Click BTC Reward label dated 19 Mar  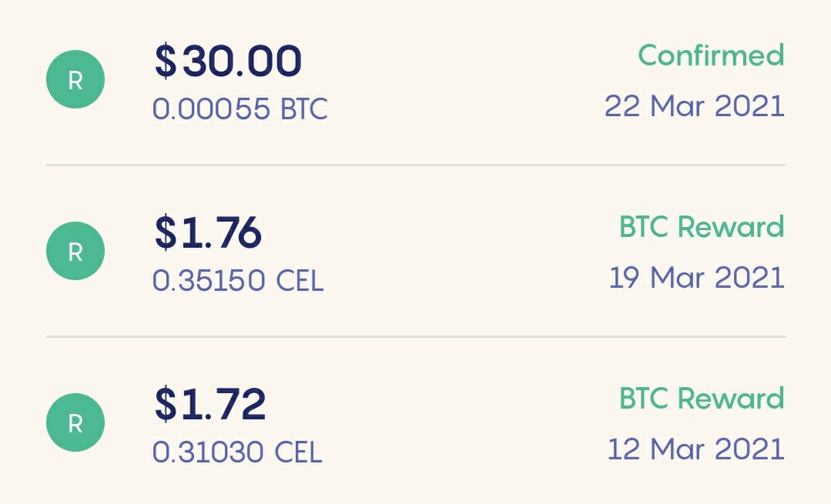702,226
